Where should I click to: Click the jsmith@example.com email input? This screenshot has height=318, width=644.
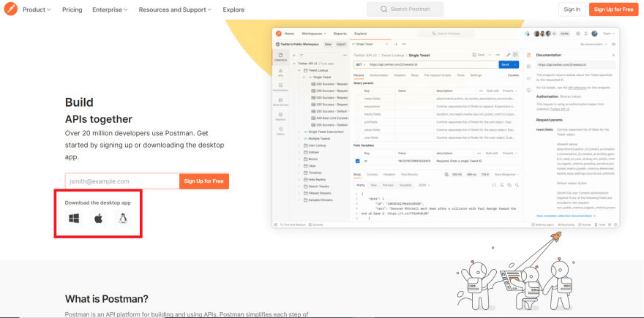pos(122,181)
